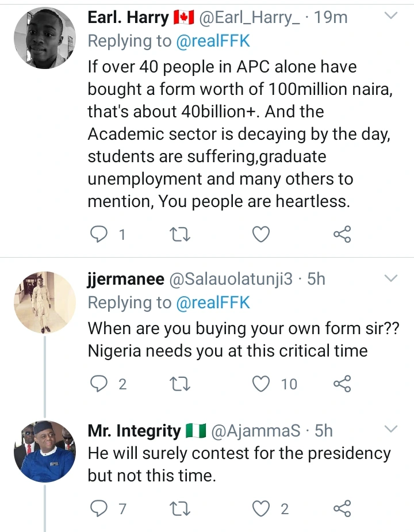Open @realFFK link in Earl. Harry's reply
Image resolution: width=414 pixels, height=532 pixels.
click(x=213, y=41)
